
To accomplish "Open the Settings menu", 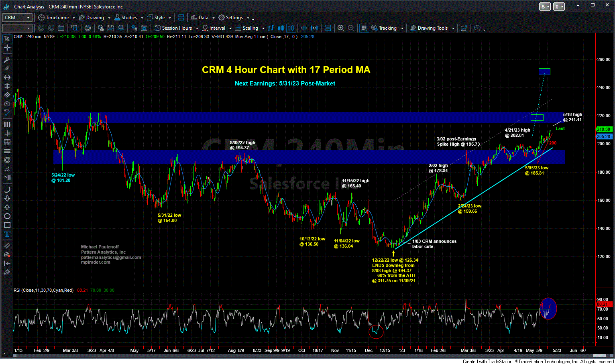I will pos(234,18).
